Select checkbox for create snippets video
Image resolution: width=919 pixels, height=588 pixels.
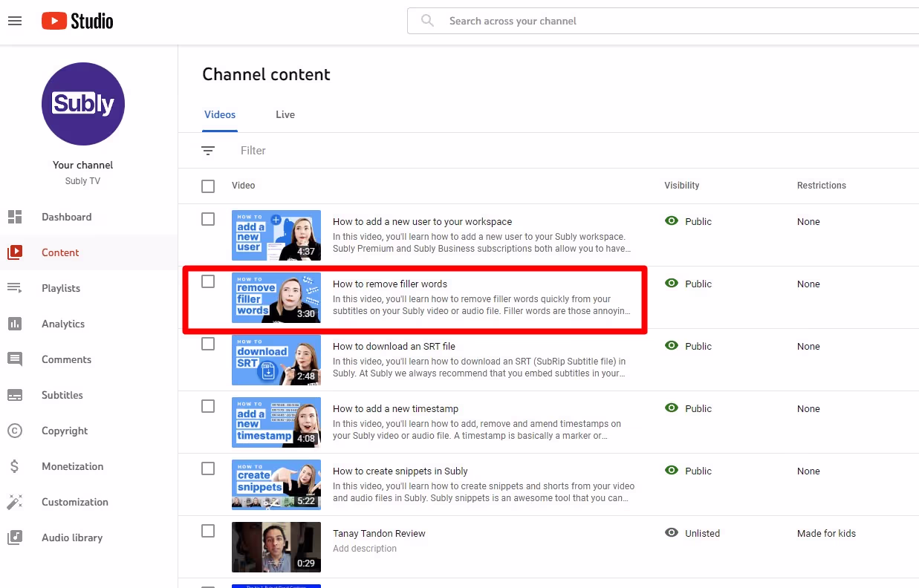(x=208, y=468)
